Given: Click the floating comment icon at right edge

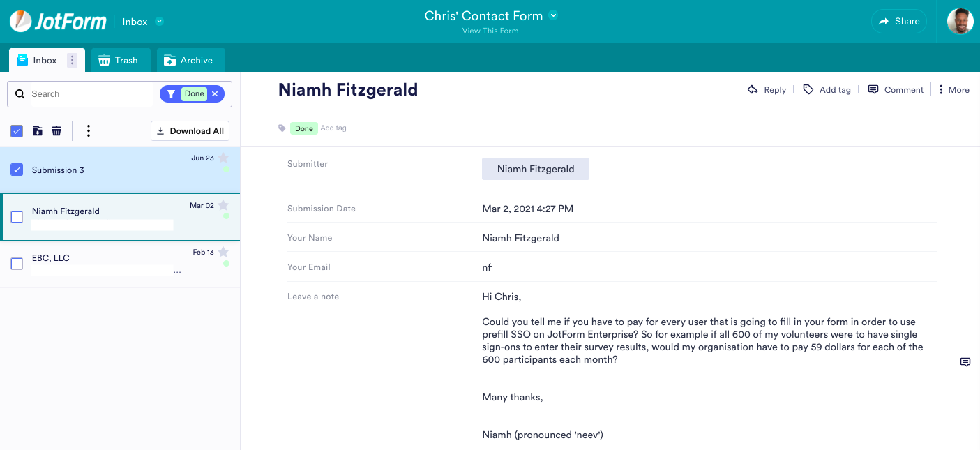Looking at the screenshot, I should tap(965, 362).
